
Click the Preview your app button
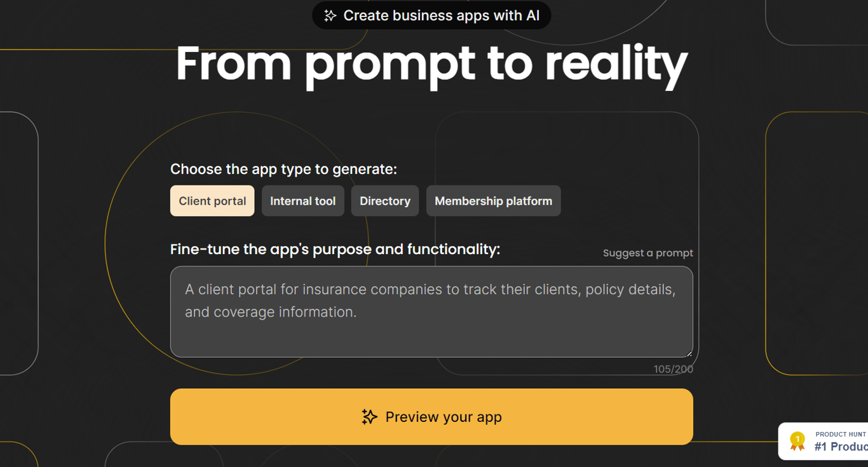pos(431,417)
